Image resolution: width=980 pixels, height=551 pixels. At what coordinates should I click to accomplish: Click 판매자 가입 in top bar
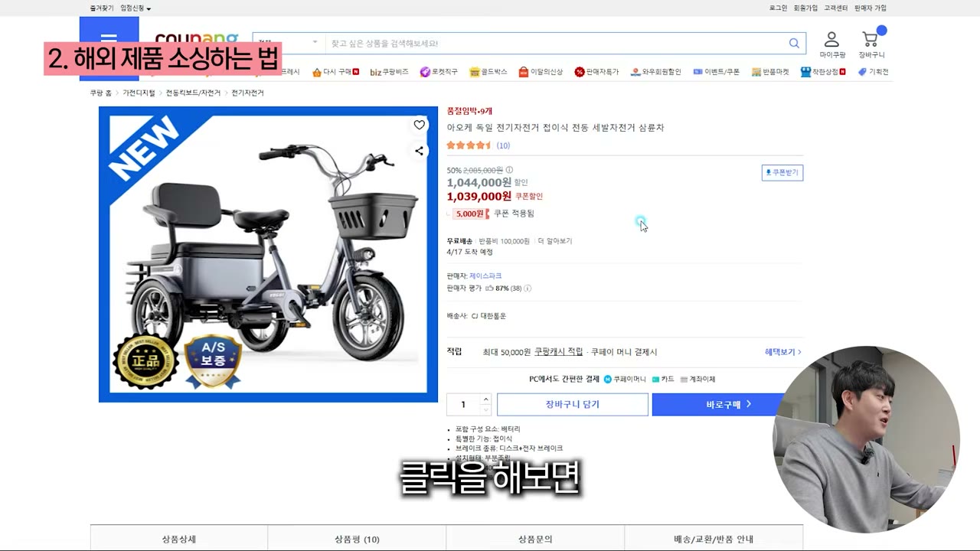(871, 8)
